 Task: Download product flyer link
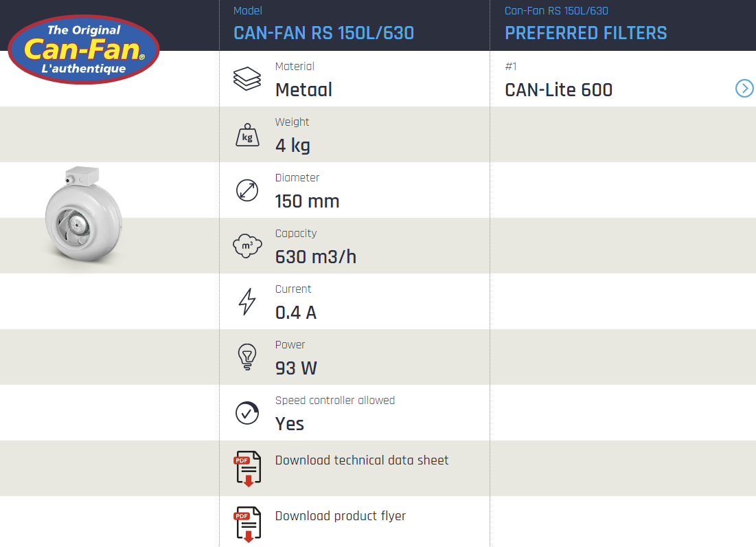click(341, 516)
